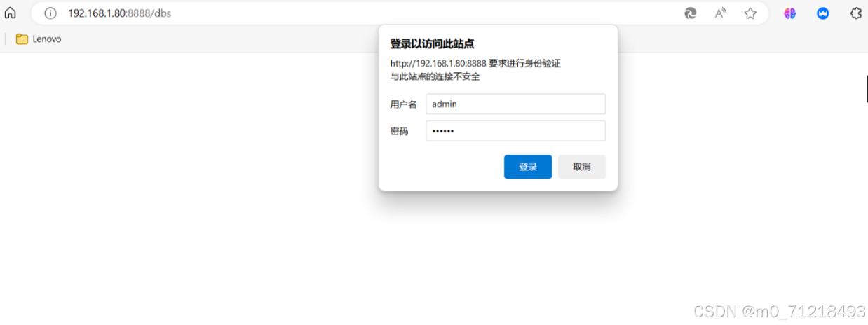Activate the Read aloud icon
868x325 pixels.
point(721,13)
